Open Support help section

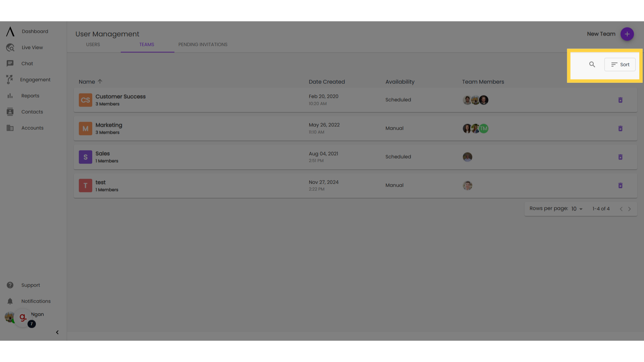pyautogui.click(x=31, y=285)
